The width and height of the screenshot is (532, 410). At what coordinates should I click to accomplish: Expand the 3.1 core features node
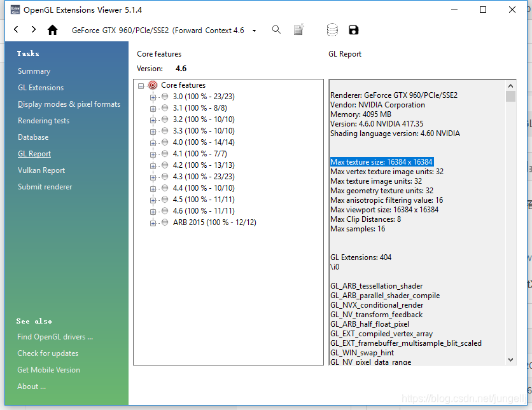[153, 109]
